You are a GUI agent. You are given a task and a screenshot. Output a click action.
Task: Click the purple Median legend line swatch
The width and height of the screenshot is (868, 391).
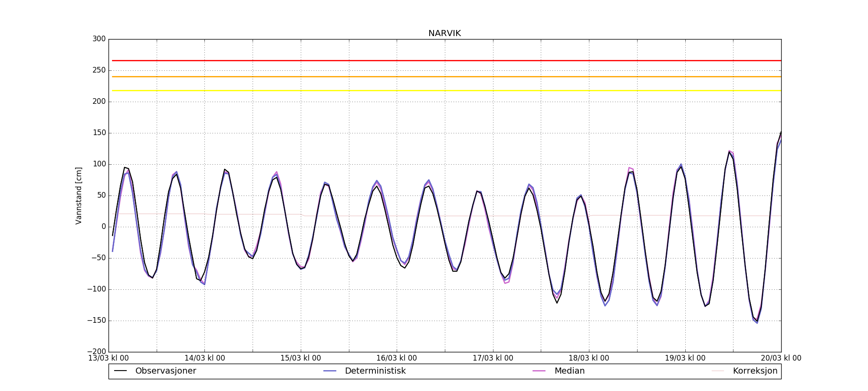(539, 371)
